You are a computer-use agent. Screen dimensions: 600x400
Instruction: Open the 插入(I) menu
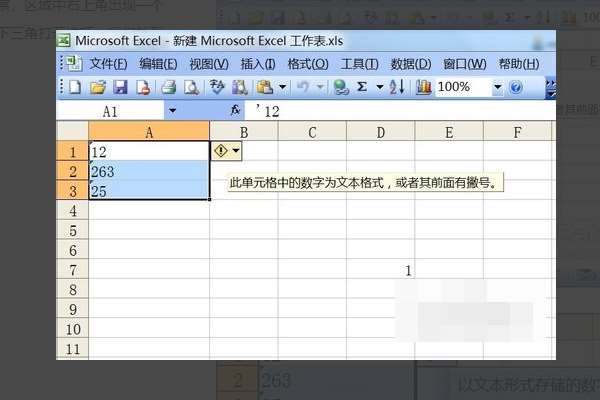258,64
